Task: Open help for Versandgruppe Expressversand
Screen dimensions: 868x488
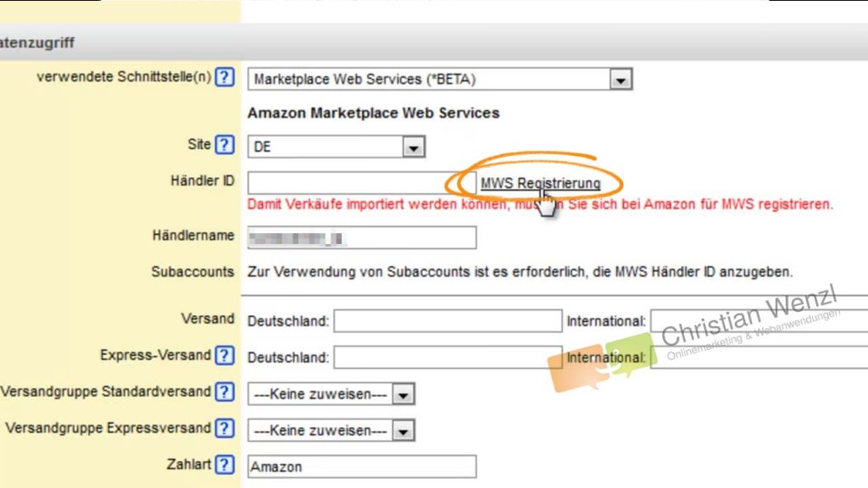Action: pyautogui.click(x=224, y=429)
